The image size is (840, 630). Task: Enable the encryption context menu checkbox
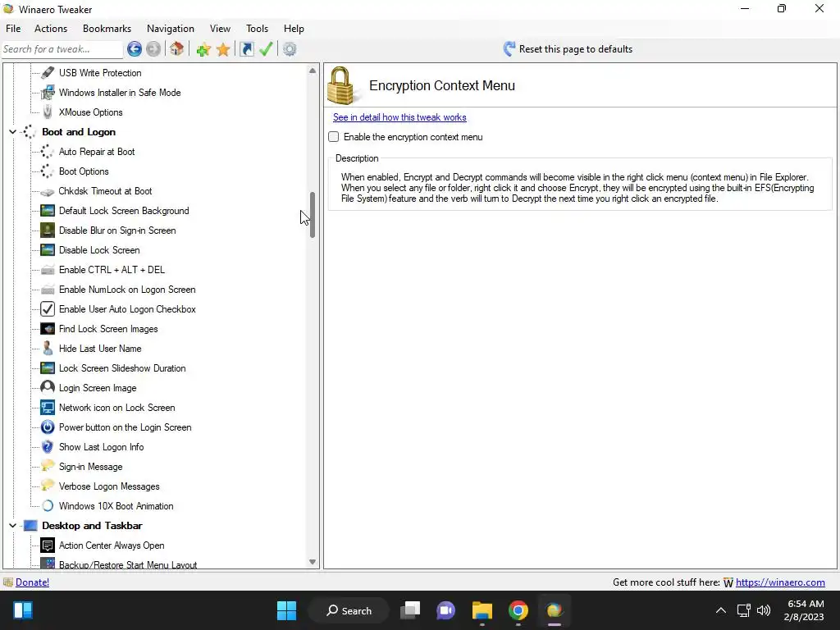pyautogui.click(x=334, y=137)
